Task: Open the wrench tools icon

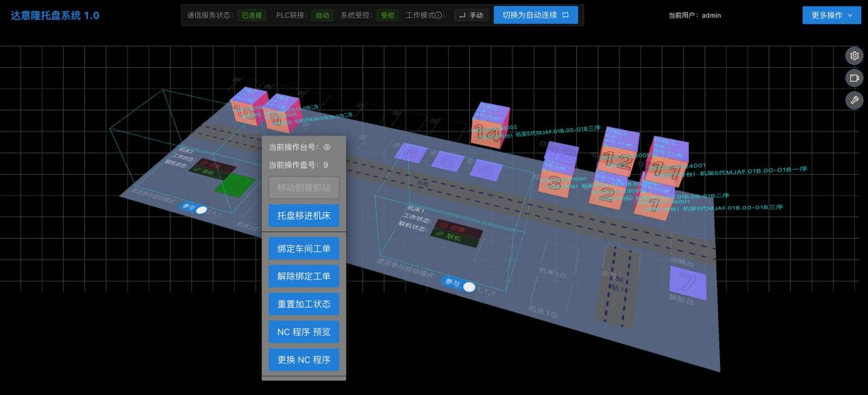Action: pos(854,100)
